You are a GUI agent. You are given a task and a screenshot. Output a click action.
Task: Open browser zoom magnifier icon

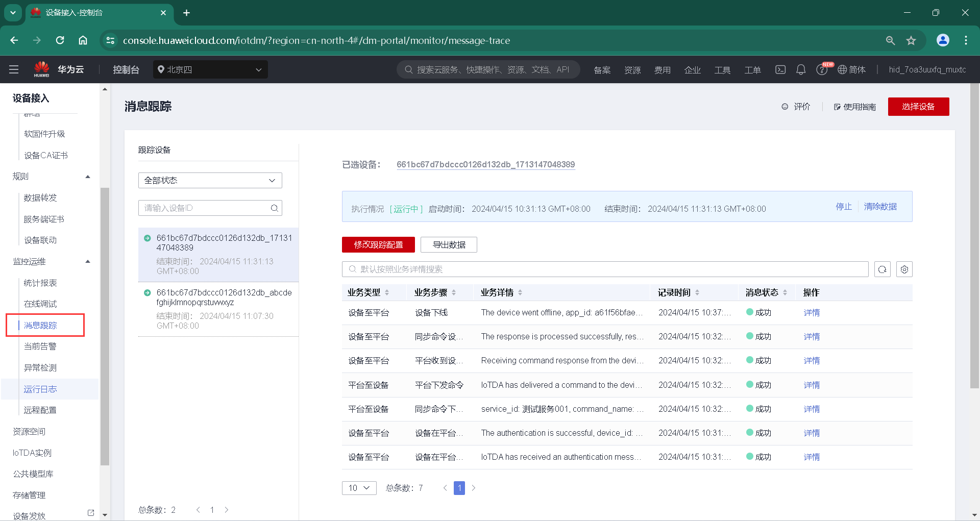point(891,40)
